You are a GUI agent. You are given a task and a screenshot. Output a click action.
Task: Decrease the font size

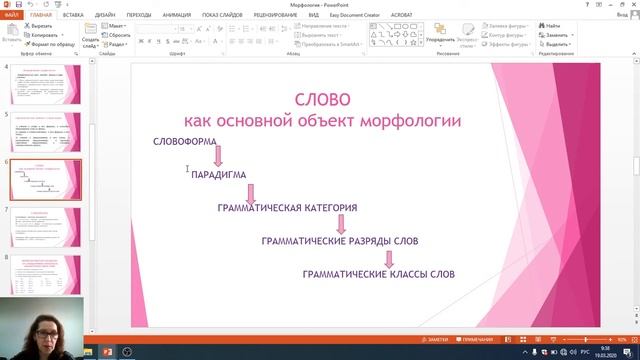coord(208,29)
